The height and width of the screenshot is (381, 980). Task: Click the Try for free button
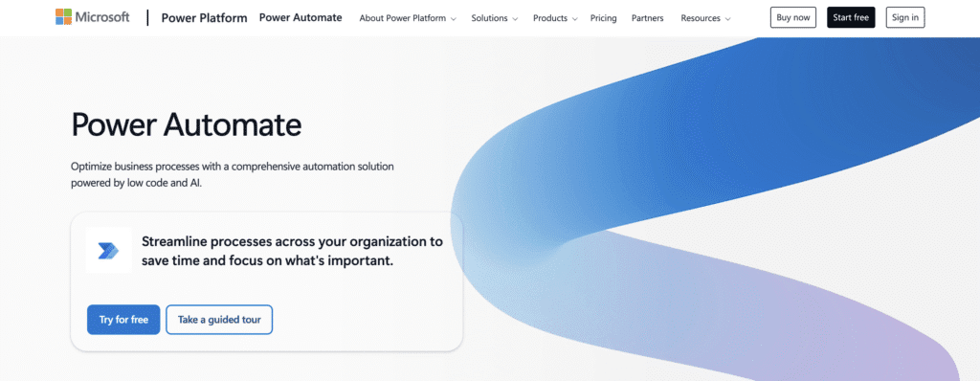(123, 320)
